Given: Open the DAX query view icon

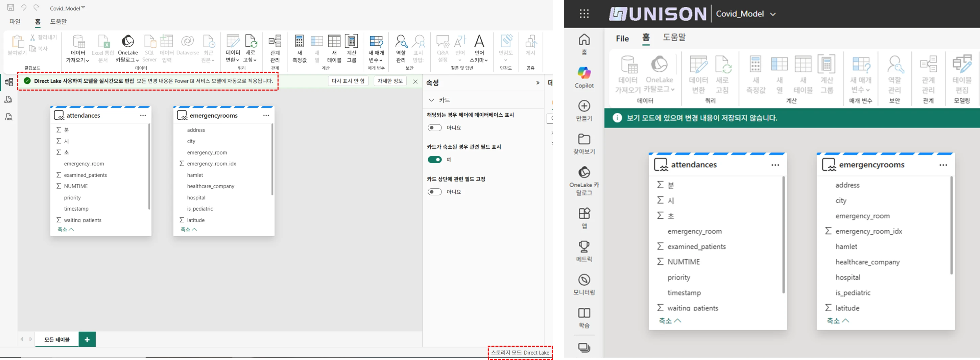Looking at the screenshot, I should 8,100.
